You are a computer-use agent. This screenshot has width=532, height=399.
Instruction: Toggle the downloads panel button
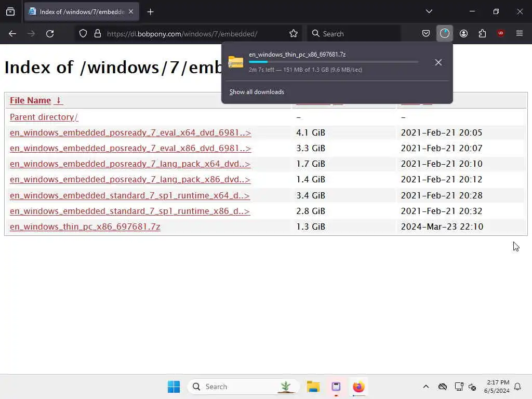(x=445, y=33)
